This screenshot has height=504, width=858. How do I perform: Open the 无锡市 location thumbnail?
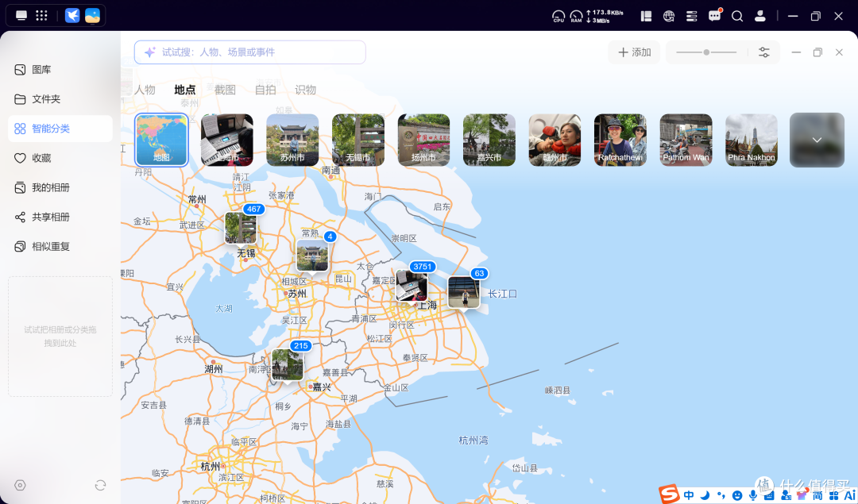point(358,140)
